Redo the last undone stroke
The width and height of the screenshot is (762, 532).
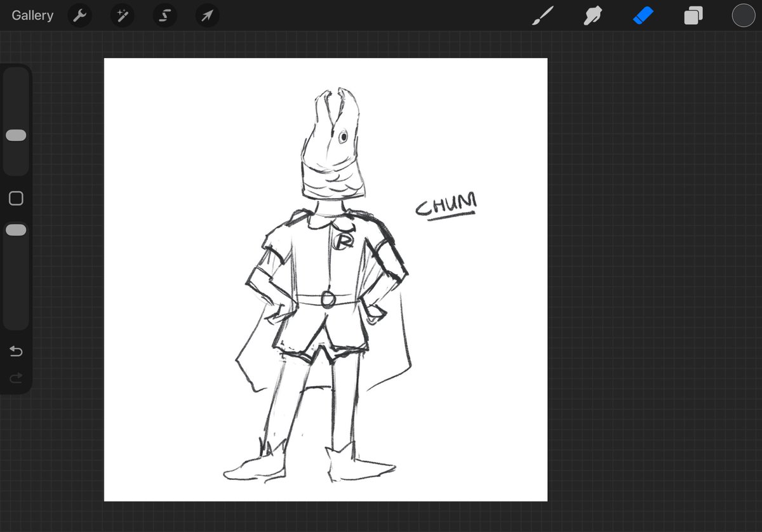(x=16, y=378)
